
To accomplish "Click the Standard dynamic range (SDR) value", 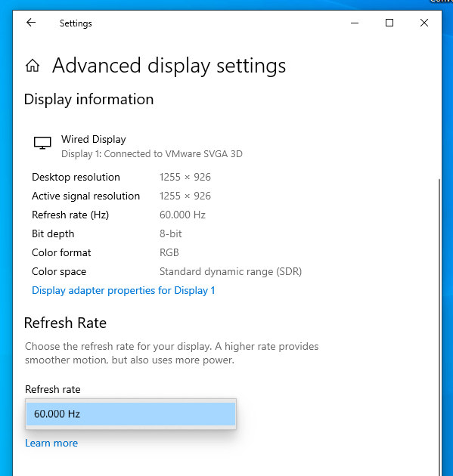I will 231,271.
